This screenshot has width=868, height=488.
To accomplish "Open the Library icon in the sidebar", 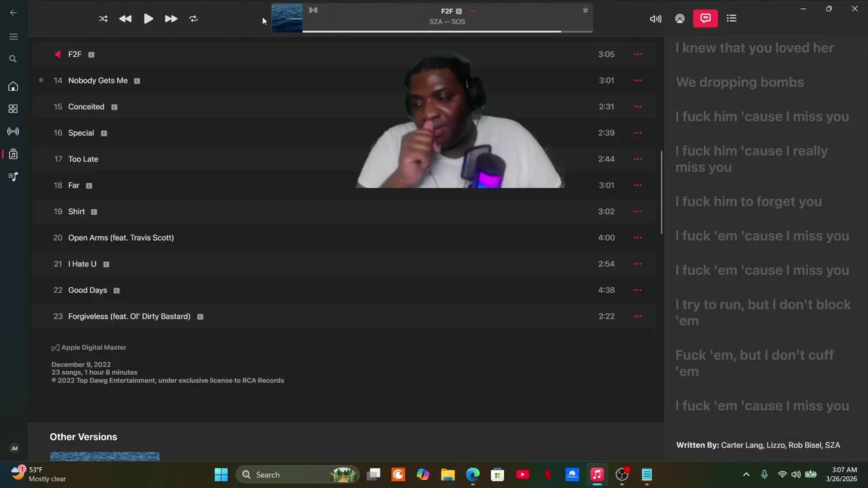I will [13, 155].
